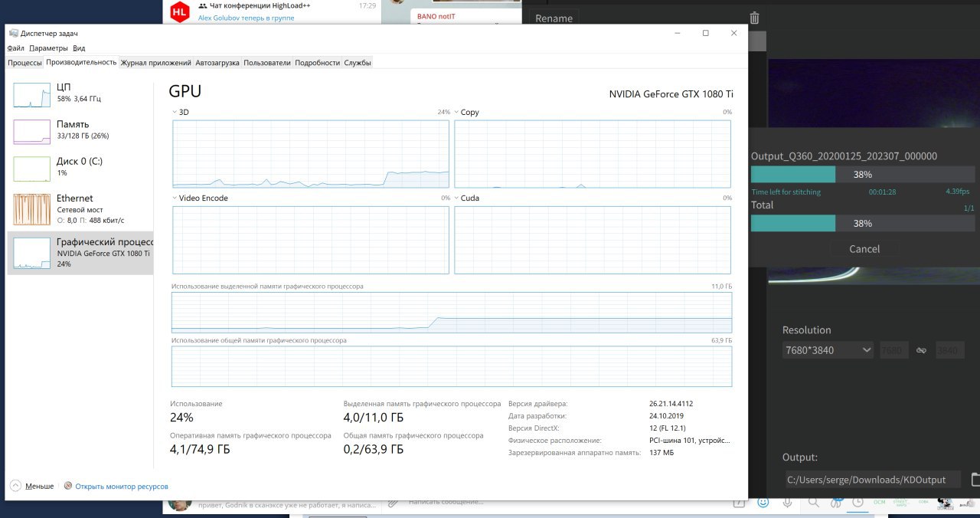Switch to the Автозагрузка tab

(217, 63)
